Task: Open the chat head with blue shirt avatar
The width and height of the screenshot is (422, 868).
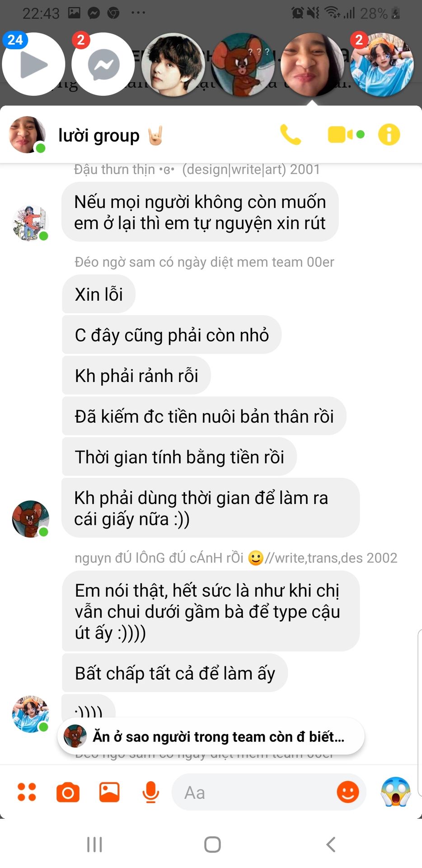Action: (x=382, y=64)
